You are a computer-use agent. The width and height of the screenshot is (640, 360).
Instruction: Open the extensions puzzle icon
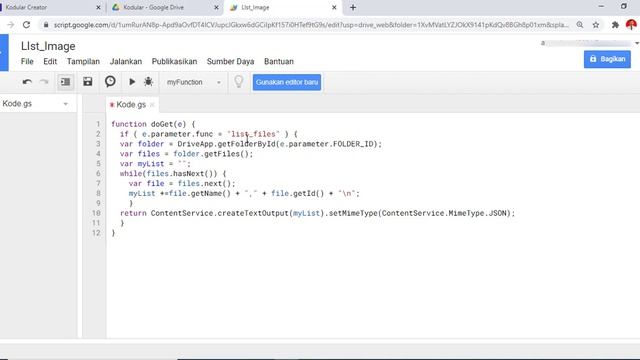(x=615, y=25)
